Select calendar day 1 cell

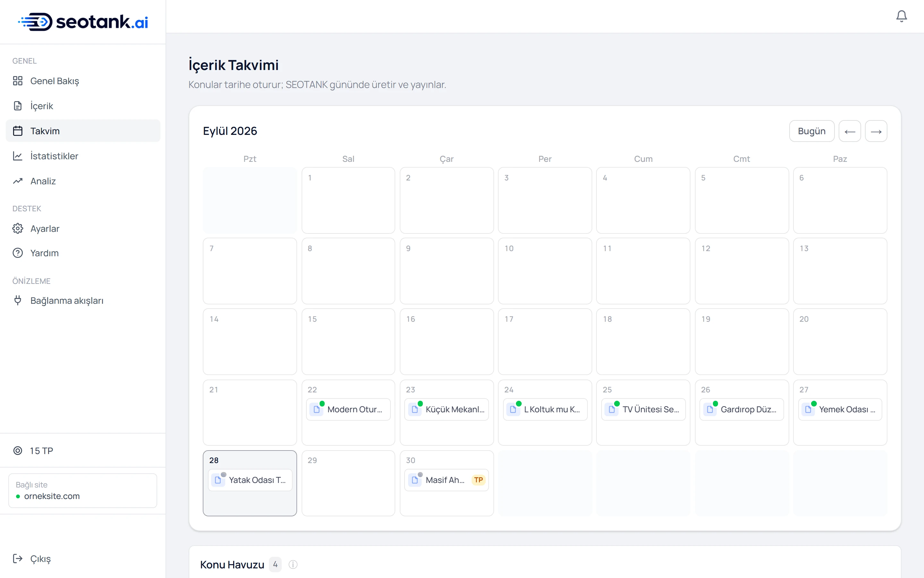(348, 200)
